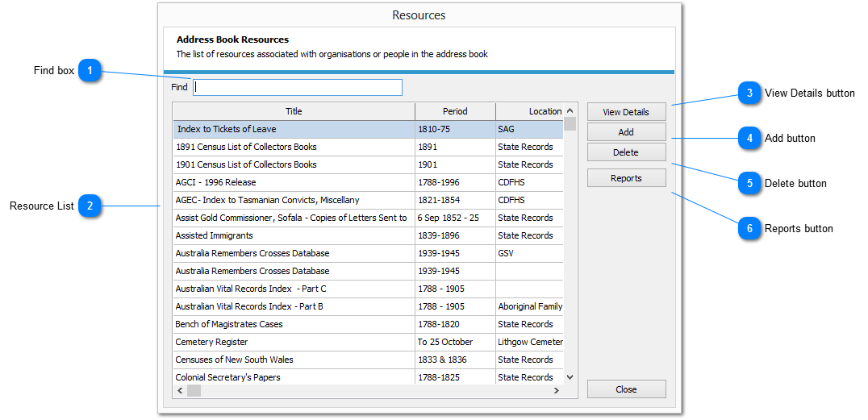
Task: Click the Add button
Action: pyautogui.click(x=626, y=132)
